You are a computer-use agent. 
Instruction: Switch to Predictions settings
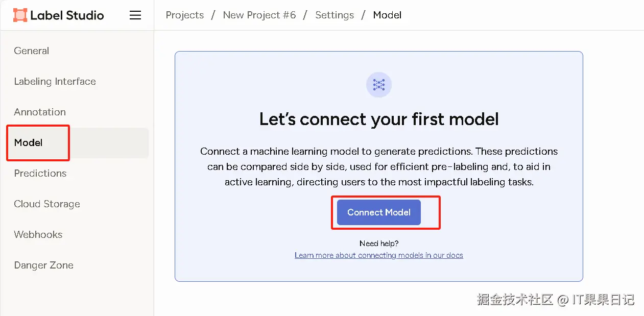40,174
